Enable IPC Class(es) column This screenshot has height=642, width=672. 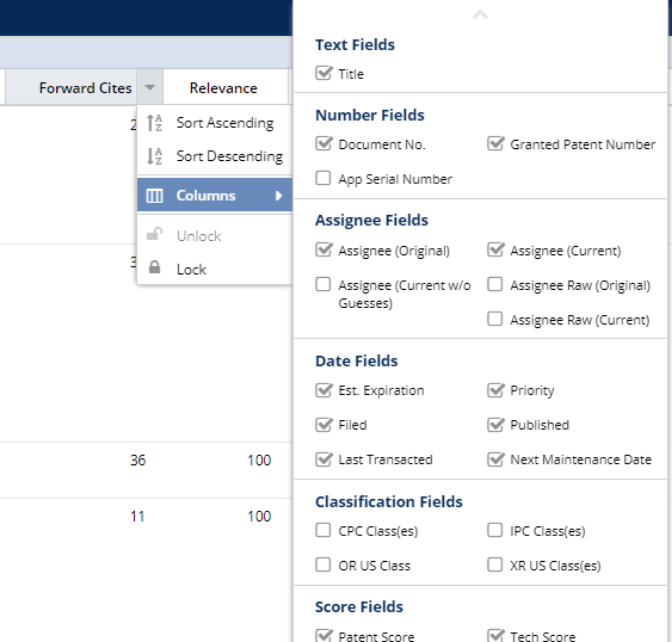pos(495,530)
